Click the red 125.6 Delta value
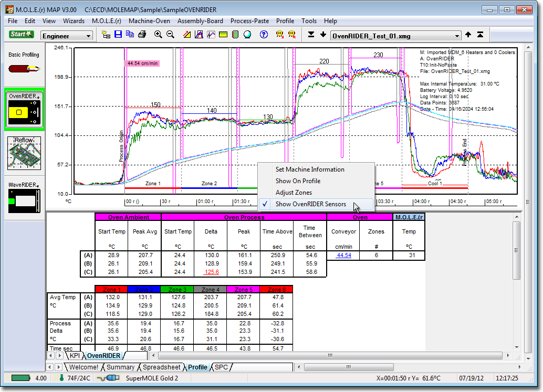543x392 pixels. point(212,272)
